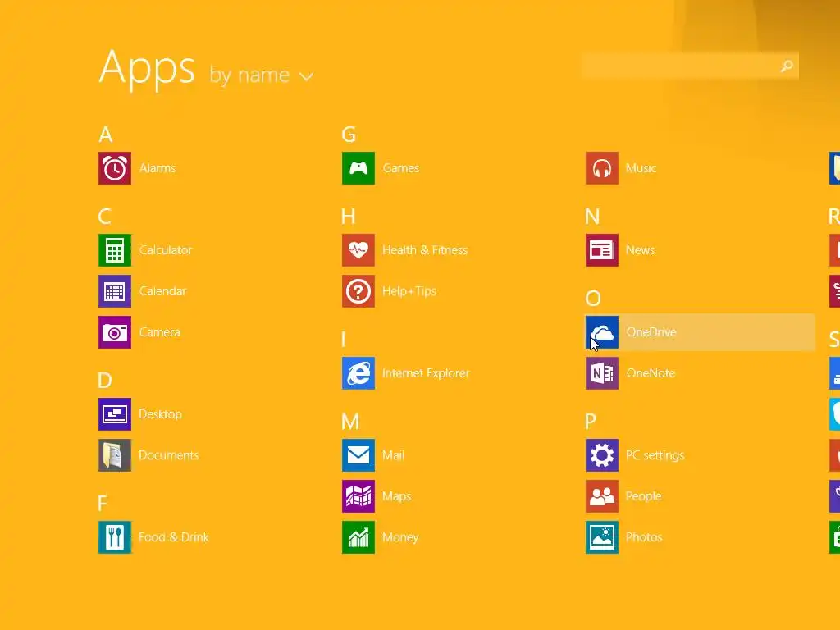Open the Help+Tips icon
This screenshot has height=630, width=840.
click(x=358, y=291)
